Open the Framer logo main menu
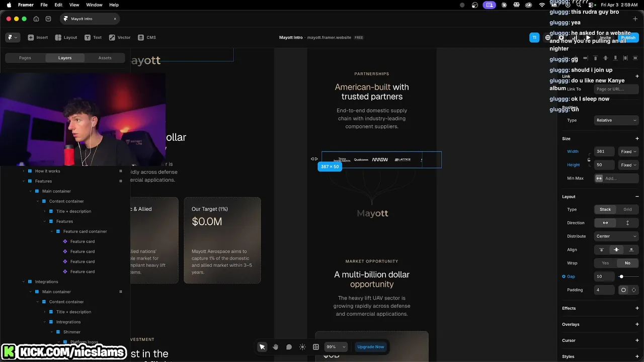This screenshot has width=644, height=362. pos(12,37)
